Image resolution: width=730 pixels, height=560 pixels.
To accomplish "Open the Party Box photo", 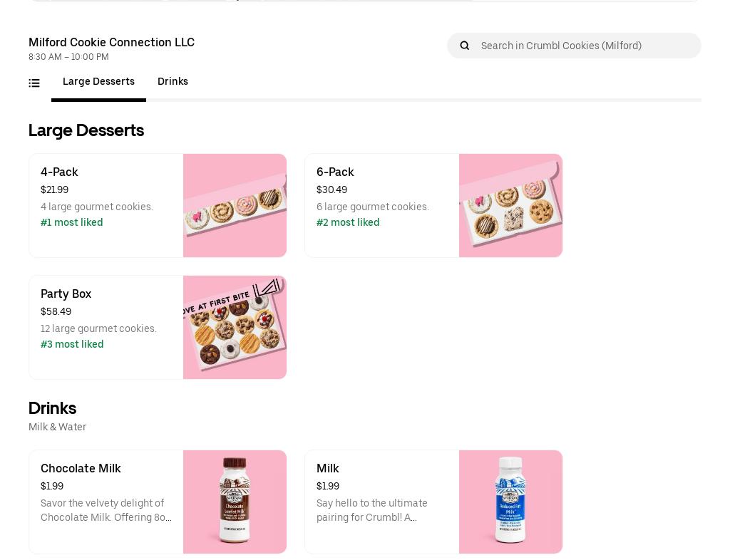I will pyautogui.click(x=235, y=327).
